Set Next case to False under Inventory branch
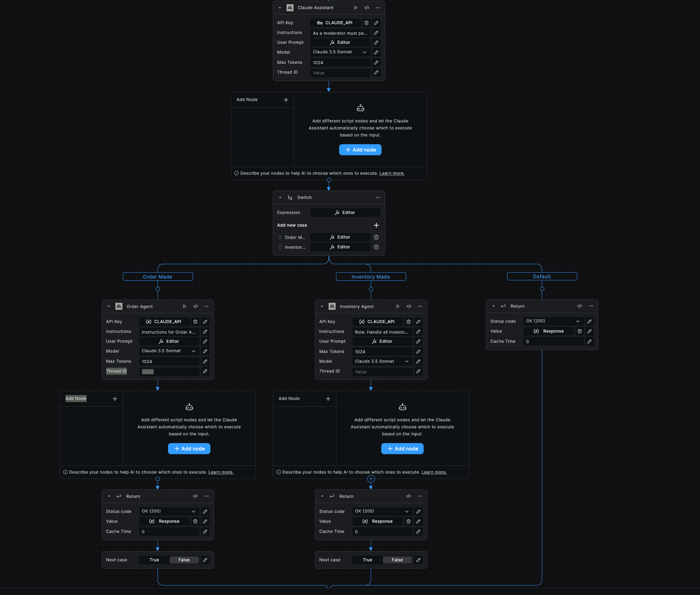The image size is (700, 595). (397, 560)
